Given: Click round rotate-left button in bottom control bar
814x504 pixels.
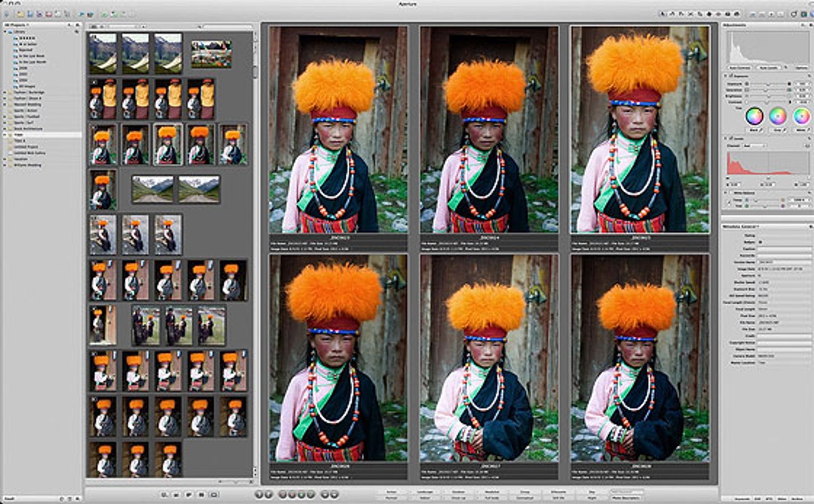Looking at the screenshot, I should [x=259, y=494].
